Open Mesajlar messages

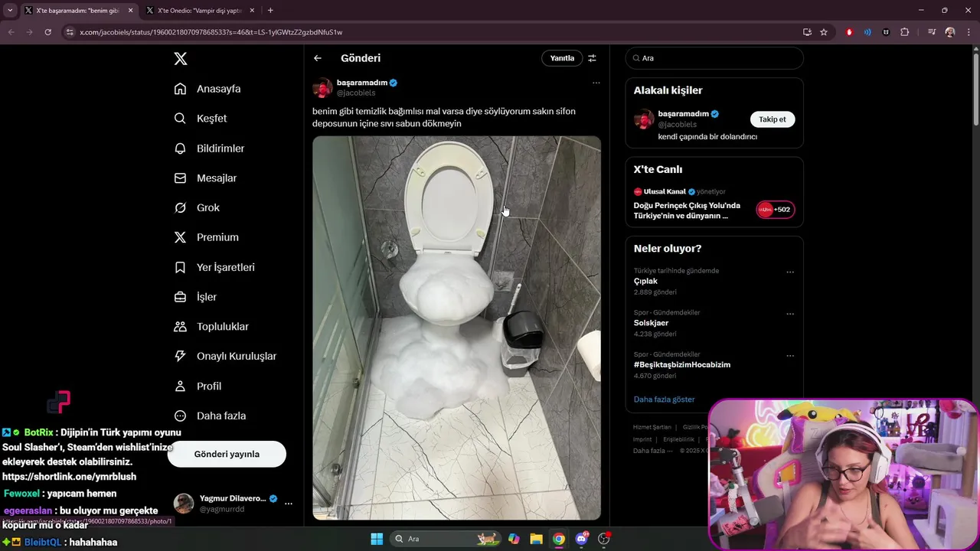205,178
